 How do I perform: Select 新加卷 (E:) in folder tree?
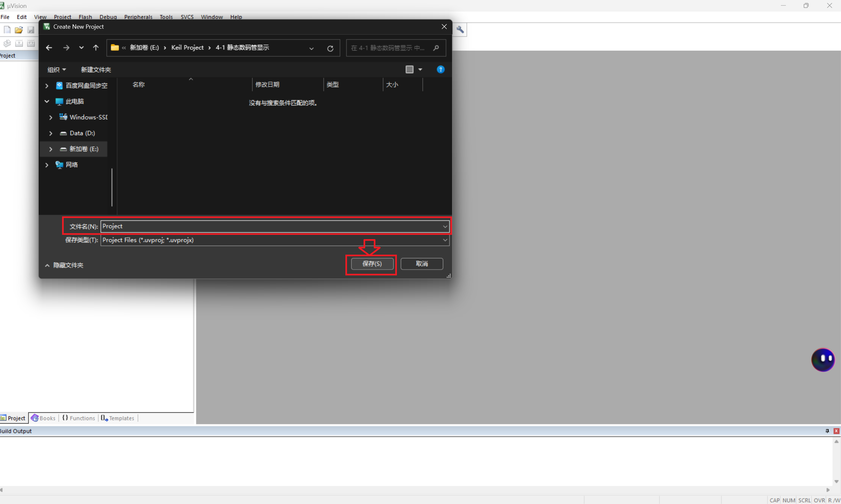pyautogui.click(x=84, y=149)
